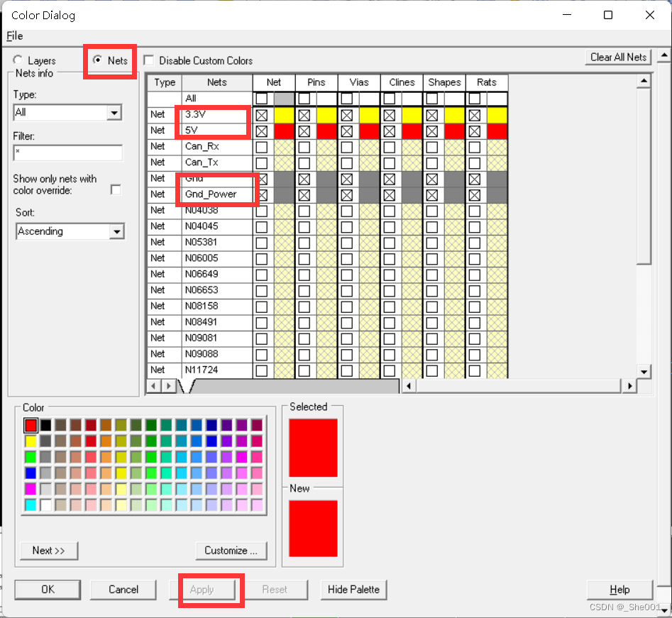The image size is (672, 618).
Task: Expand the Sort Ascending dropdown
Action: [x=116, y=231]
